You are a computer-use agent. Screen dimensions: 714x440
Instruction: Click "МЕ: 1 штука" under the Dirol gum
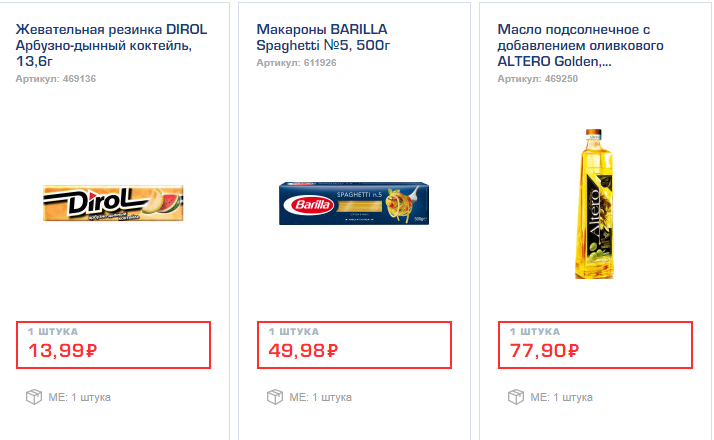coord(80,397)
